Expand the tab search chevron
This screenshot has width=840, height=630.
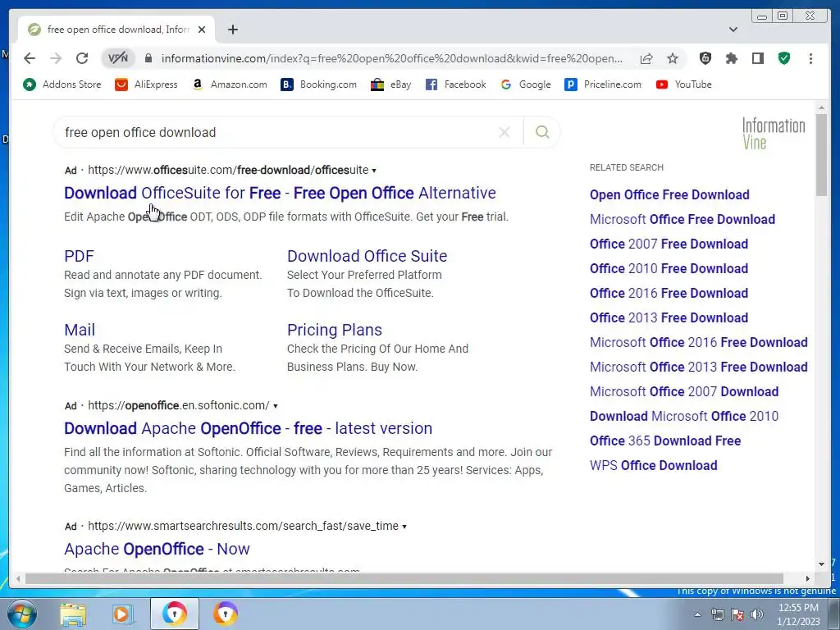[x=733, y=30]
